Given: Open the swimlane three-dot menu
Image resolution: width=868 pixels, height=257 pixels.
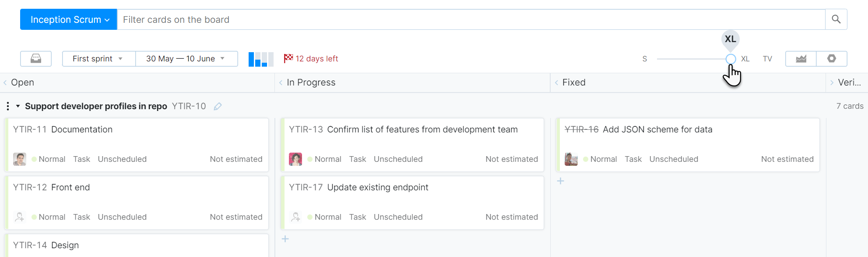Looking at the screenshot, I should [x=8, y=106].
